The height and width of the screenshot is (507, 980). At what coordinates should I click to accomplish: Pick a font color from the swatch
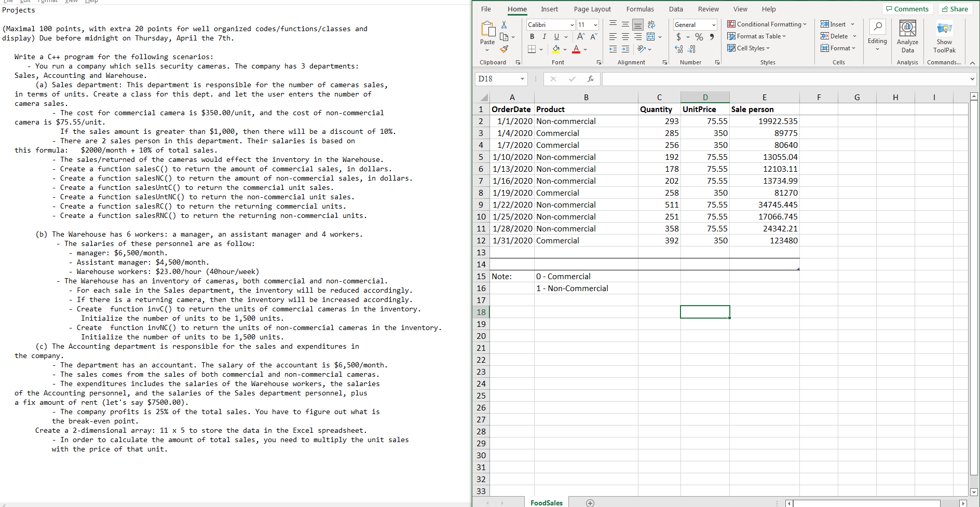pos(575,49)
